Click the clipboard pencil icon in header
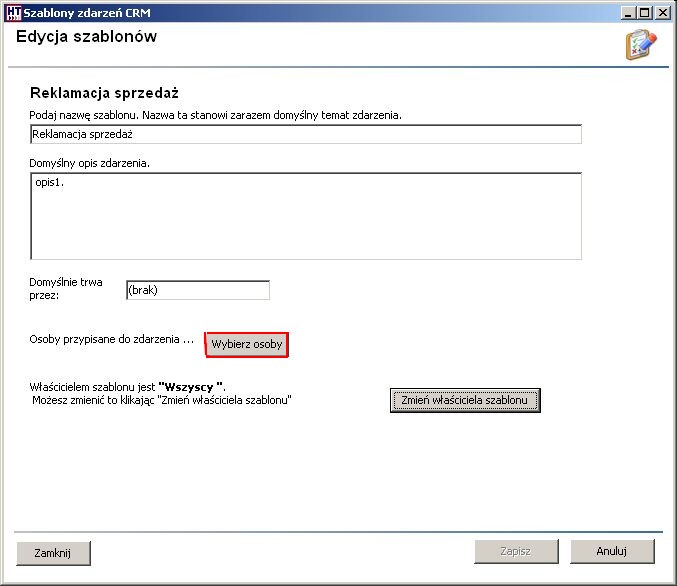The image size is (677, 586). point(641,44)
